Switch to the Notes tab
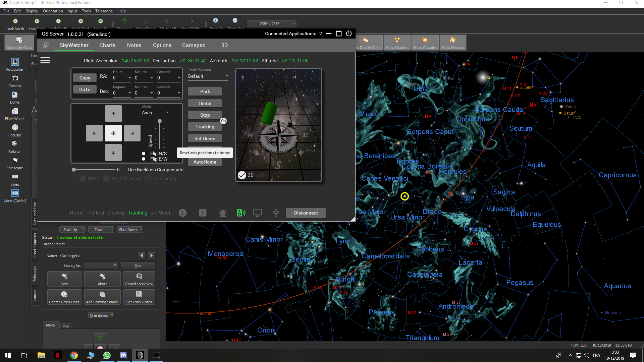 134,45
